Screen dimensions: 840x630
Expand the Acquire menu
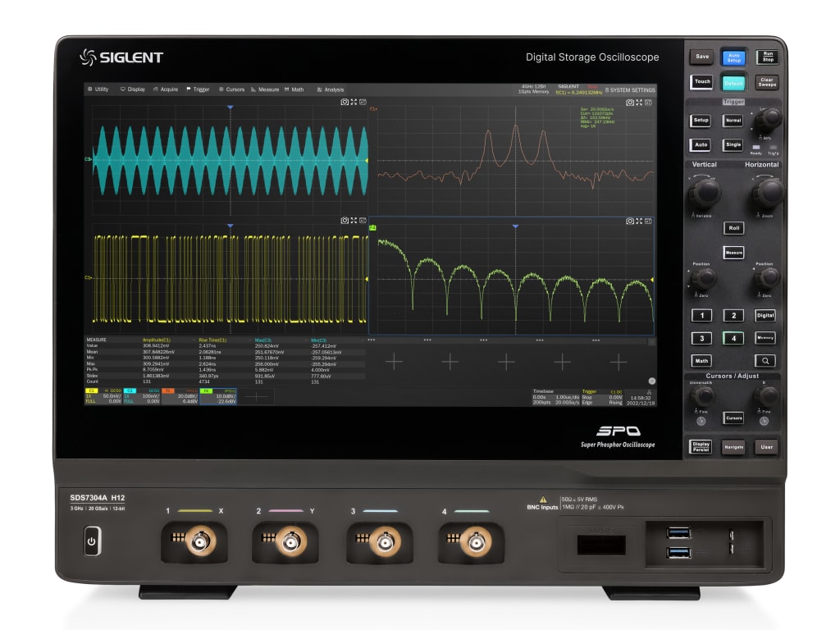[165, 89]
